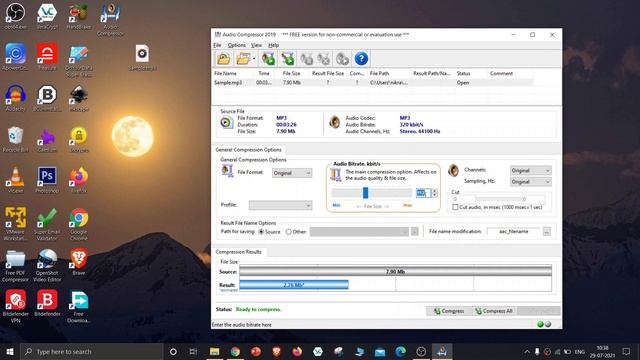Open the Windows Start menu
This screenshot has height=360, width=640.
10,351
